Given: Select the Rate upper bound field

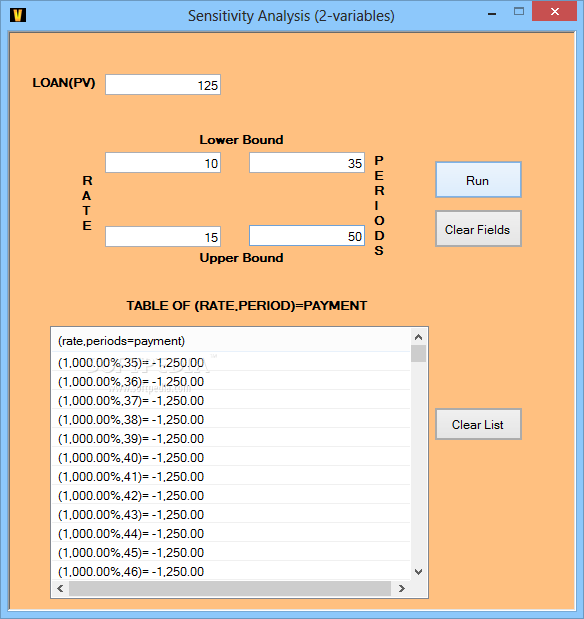Looking at the screenshot, I should (163, 236).
